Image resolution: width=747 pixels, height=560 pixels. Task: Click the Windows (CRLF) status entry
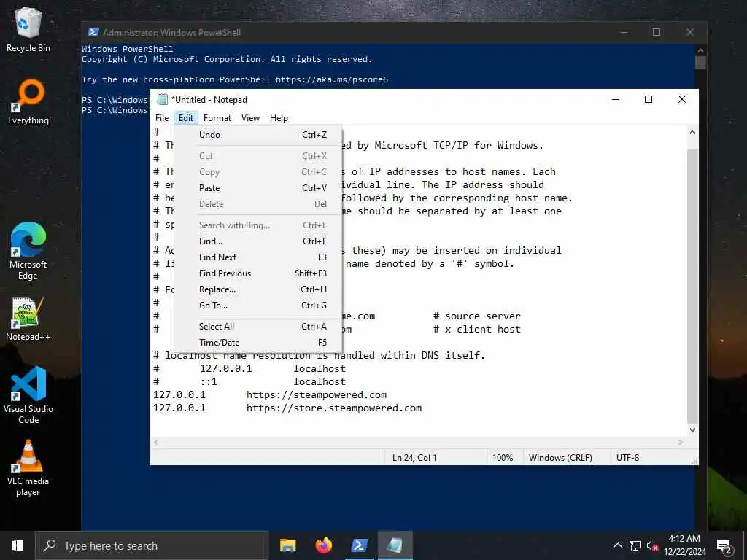pyautogui.click(x=560, y=458)
